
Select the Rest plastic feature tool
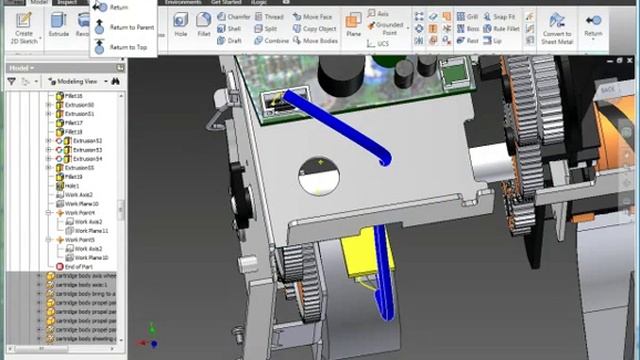click(x=468, y=40)
